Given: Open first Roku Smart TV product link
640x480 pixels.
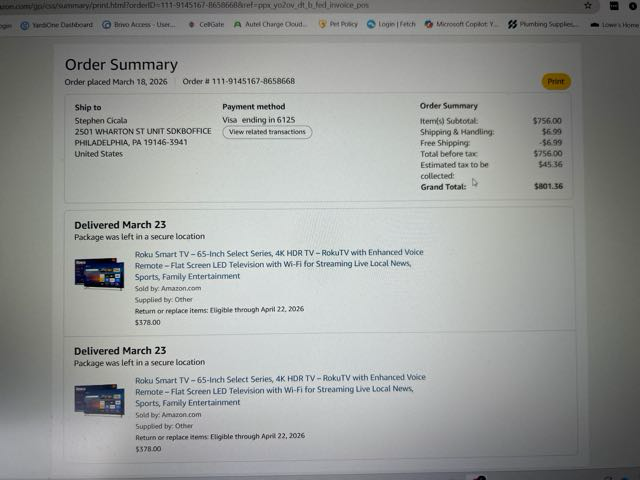Looking at the screenshot, I should tap(279, 264).
